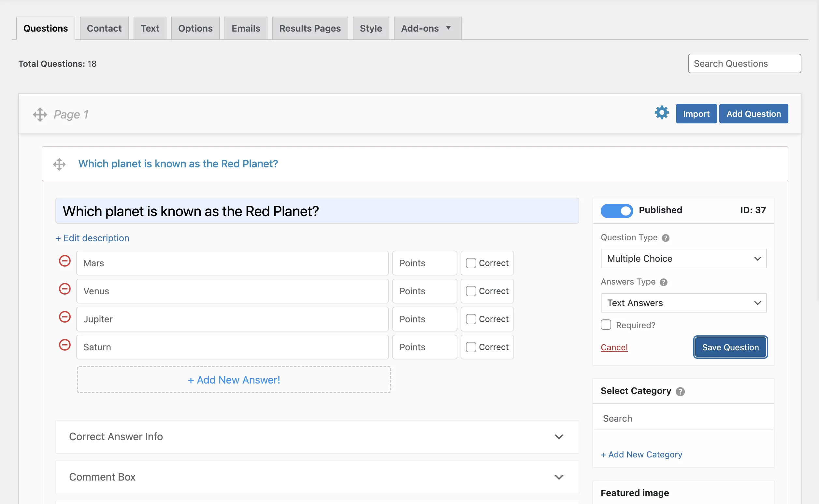Remove the Venus answer
The height and width of the screenshot is (504, 819).
65,289
